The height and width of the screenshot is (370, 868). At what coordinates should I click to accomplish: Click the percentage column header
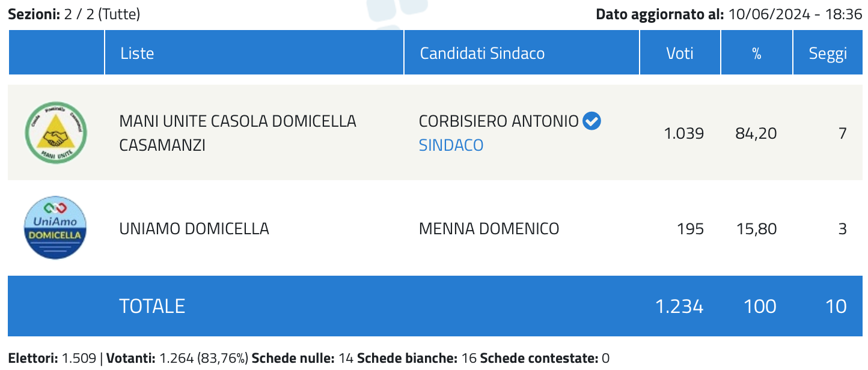tap(757, 53)
